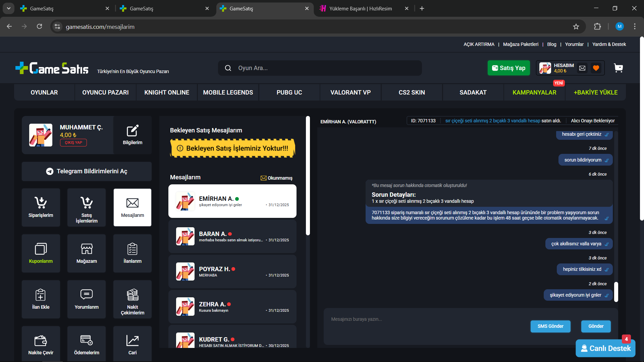Viewport: 644px width, 362px height.
Task: Open Yorumlar link in top bar
Action: [x=574, y=44]
